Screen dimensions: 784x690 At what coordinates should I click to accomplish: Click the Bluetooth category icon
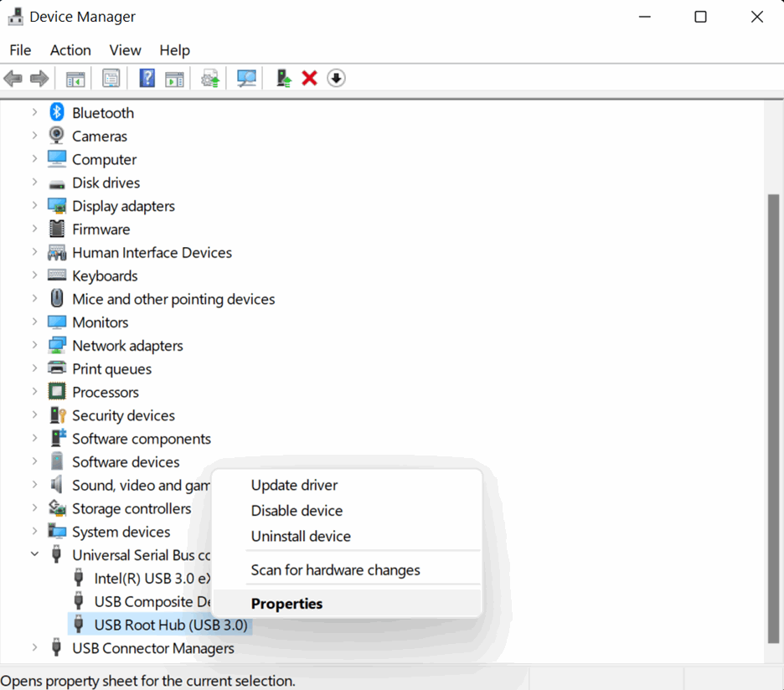point(55,112)
